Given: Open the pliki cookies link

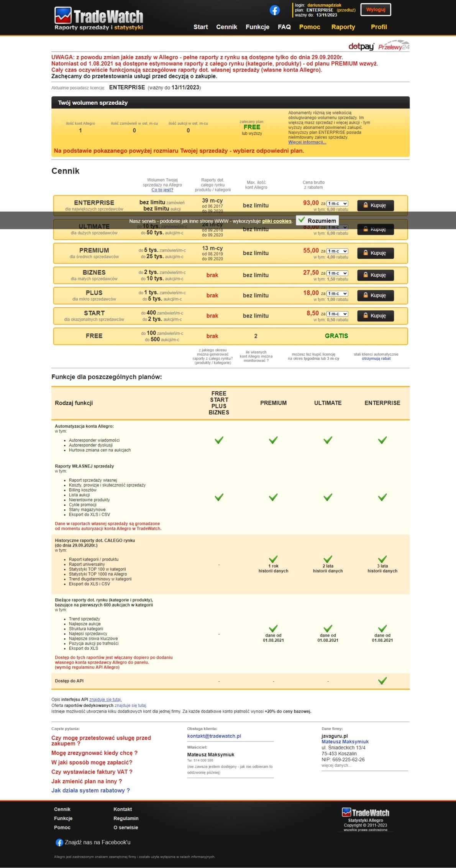Looking at the screenshot, I should click(277, 221).
